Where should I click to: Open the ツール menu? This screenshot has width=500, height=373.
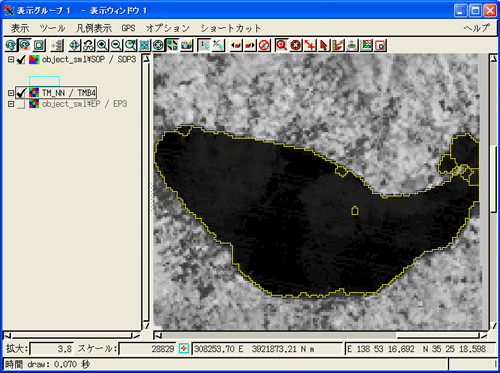click(52, 28)
